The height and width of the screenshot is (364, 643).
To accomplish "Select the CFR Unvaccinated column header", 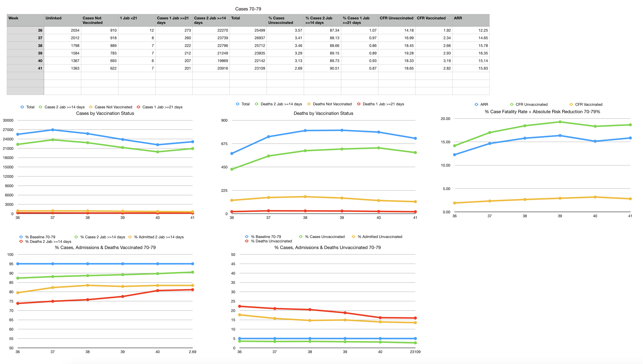I will 396,20.
